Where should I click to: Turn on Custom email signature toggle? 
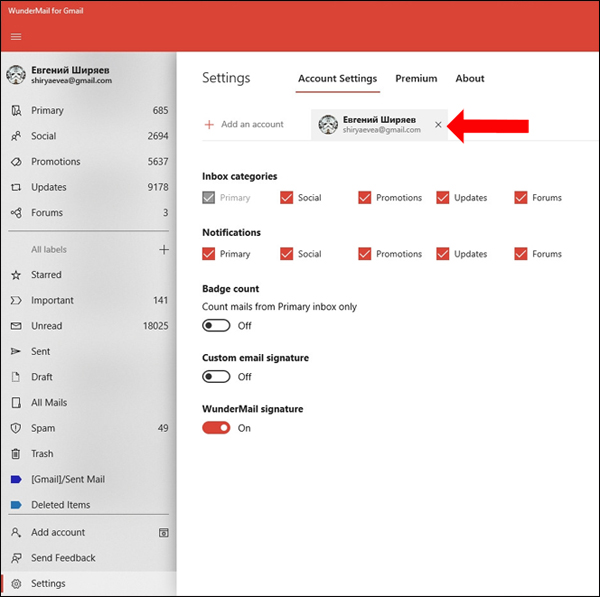pyautogui.click(x=216, y=377)
